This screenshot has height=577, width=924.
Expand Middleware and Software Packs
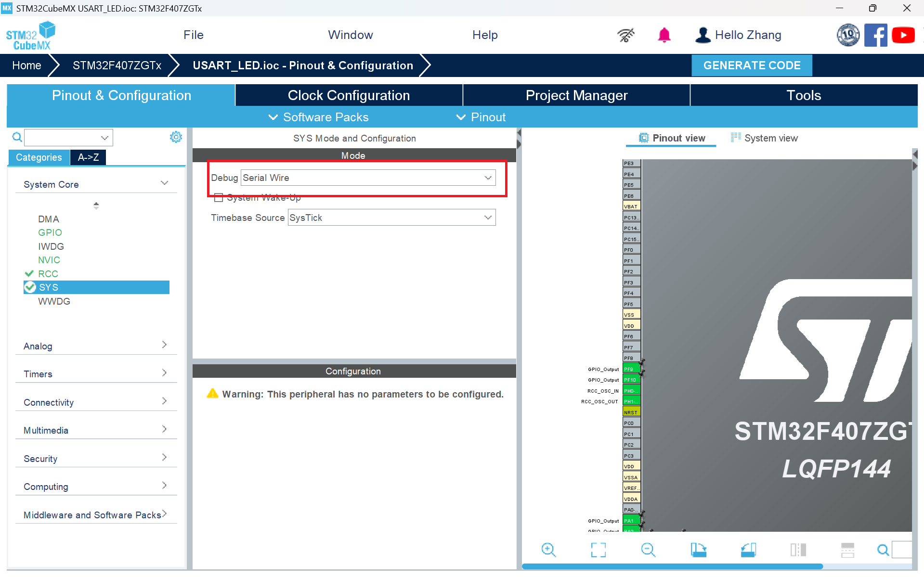pyautogui.click(x=96, y=515)
